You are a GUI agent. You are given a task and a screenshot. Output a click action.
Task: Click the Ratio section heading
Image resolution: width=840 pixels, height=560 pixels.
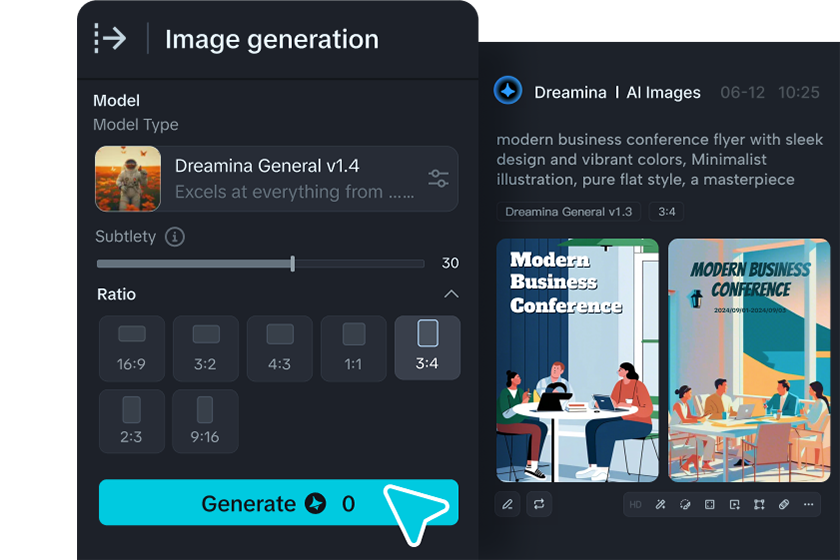tap(116, 294)
